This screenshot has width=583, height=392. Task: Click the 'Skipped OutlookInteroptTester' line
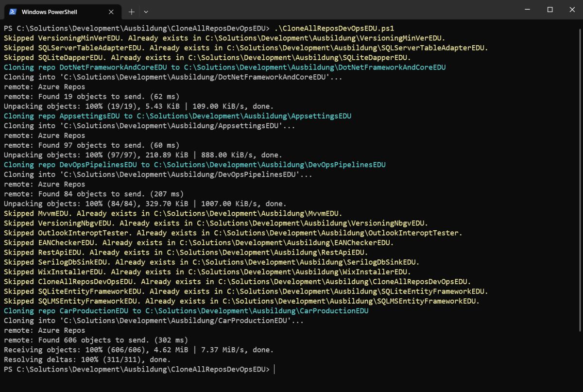coord(233,232)
